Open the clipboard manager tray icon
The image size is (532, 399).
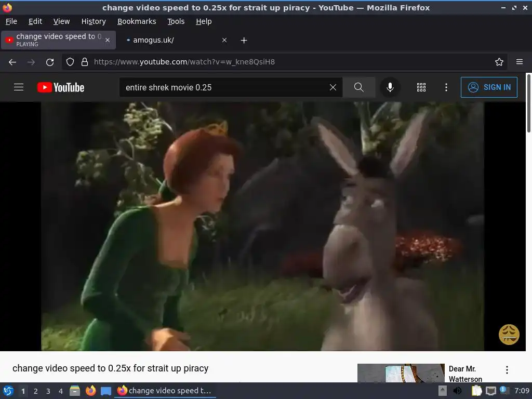point(476,391)
